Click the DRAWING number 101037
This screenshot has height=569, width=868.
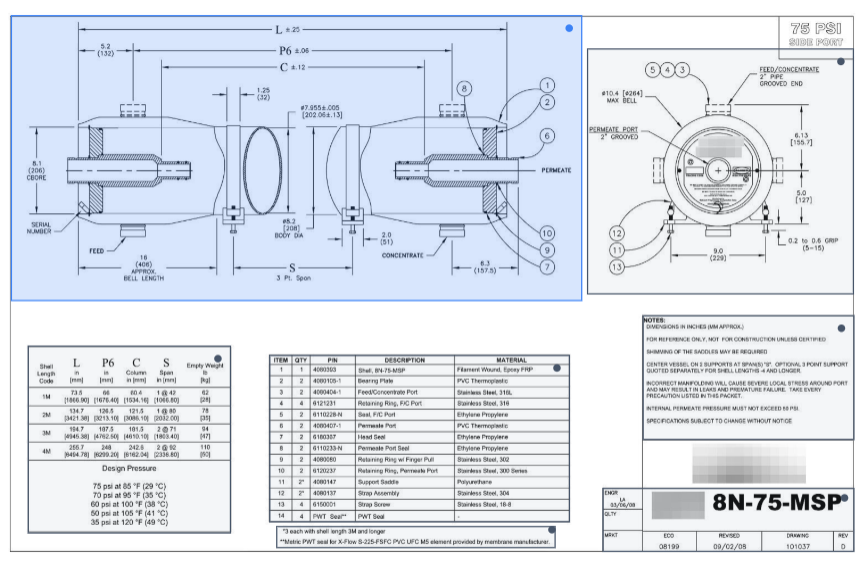click(x=798, y=546)
